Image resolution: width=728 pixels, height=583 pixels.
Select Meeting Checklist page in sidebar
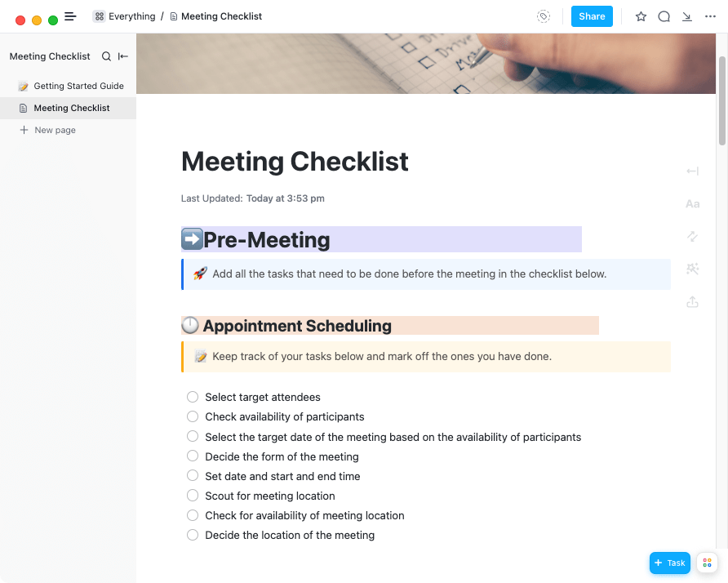(72, 108)
